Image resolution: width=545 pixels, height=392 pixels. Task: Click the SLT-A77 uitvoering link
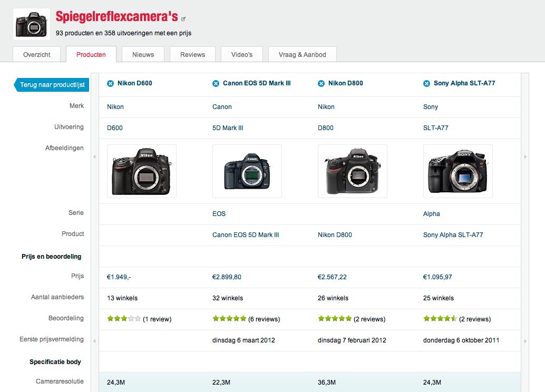(x=436, y=128)
